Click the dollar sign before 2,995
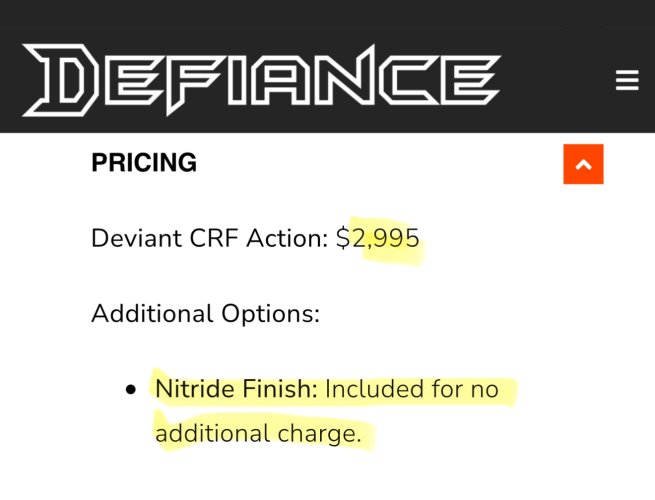 coord(342,239)
